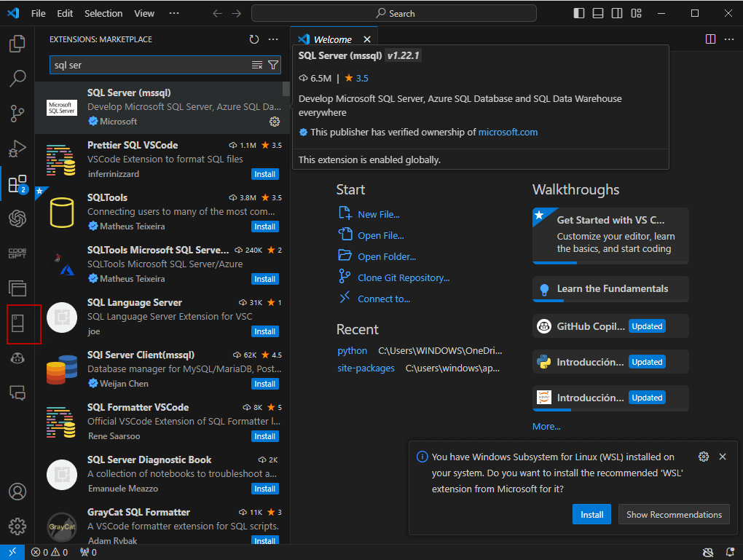Open the WSL notification gear options
Screen dimensions: 743x560
[x=703, y=457]
